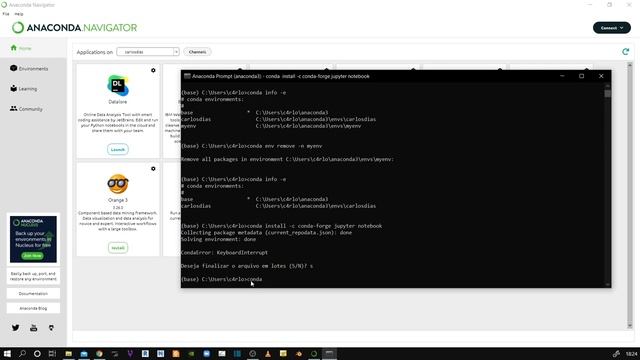Screen dimensions: 640x360
Task: Open the purple Visual Studio taskbar icon
Action: pyautogui.click(x=130, y=353)
